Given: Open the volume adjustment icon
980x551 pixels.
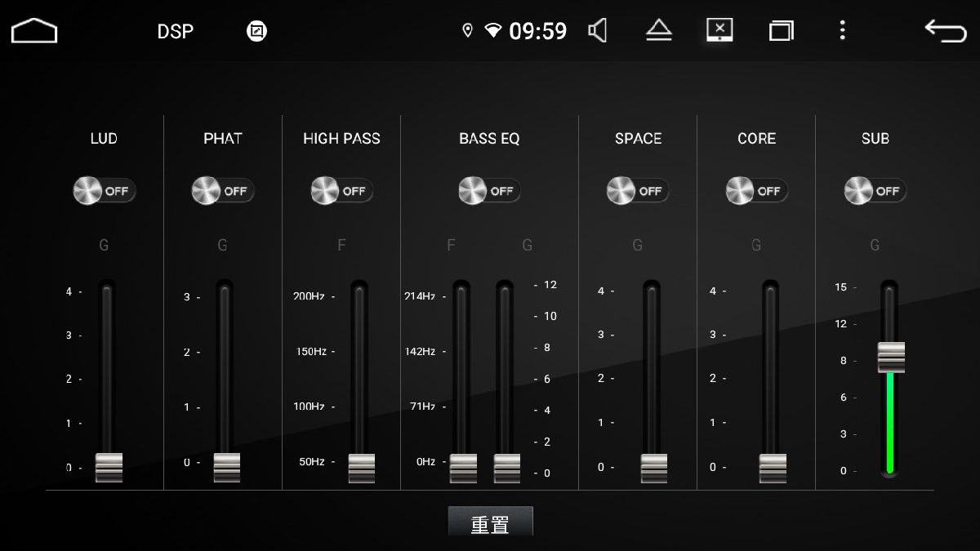Looking at the screenshot, I should pyautogui.click(x=598, y=30).
